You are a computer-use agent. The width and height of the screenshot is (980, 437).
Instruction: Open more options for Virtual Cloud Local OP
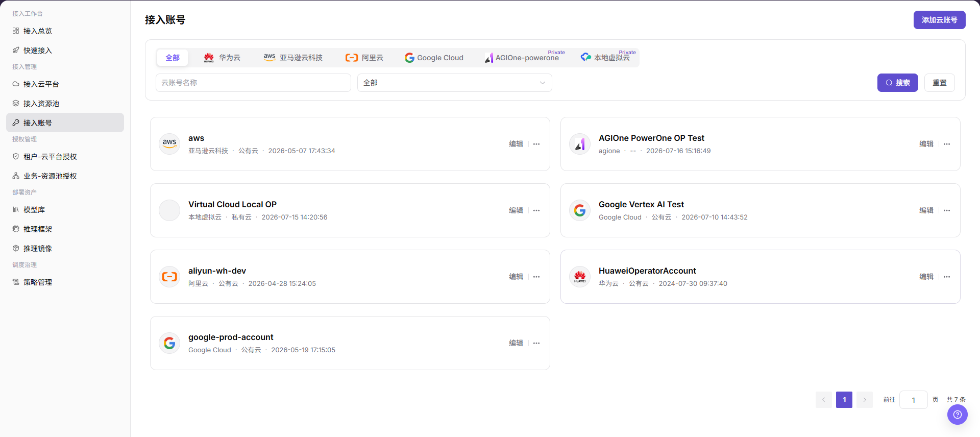click(536, 210)
